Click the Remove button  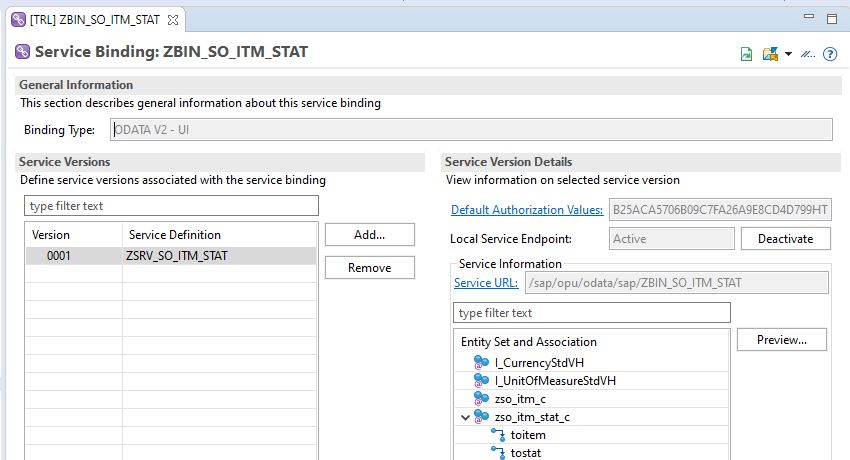click(370, 268)
